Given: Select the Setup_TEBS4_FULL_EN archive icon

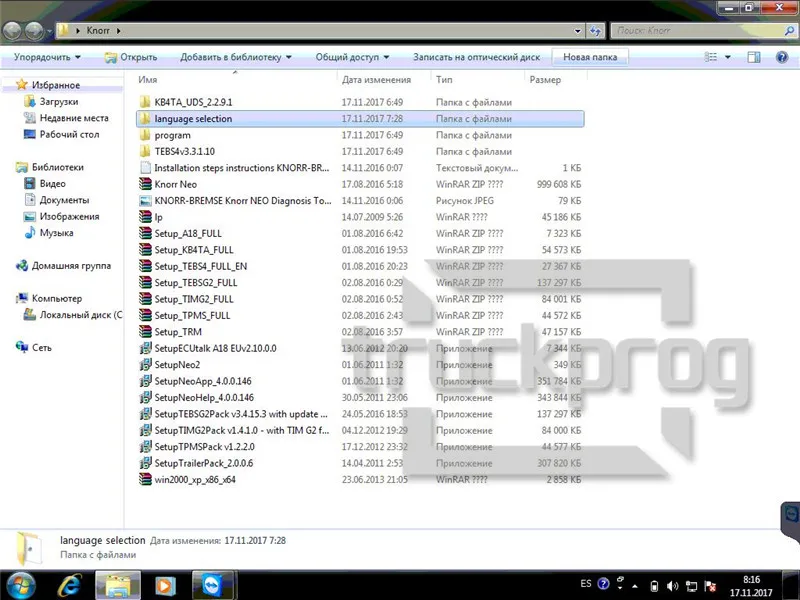Looking at the screenshot, I should pos(145,266).
